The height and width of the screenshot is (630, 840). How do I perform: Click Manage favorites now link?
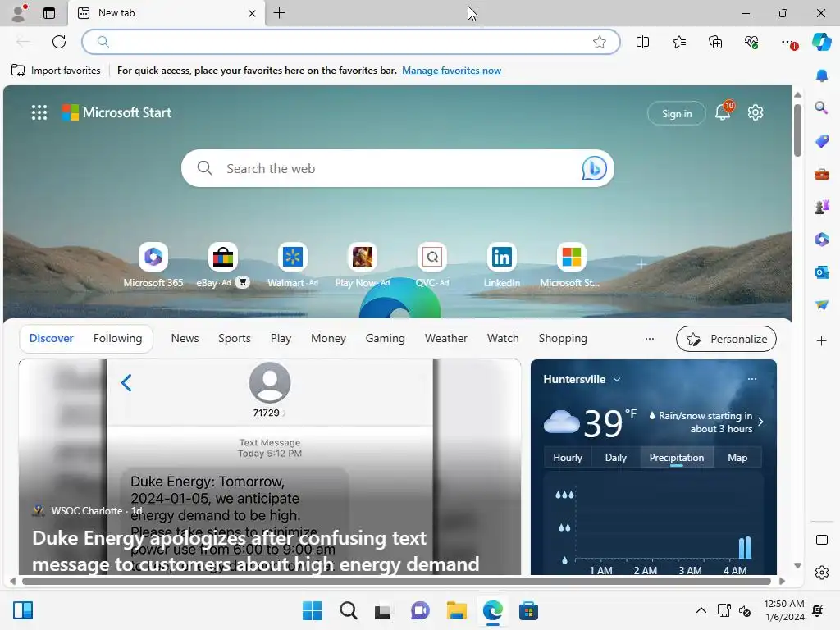pyautogui.click(x=452, y=71)
